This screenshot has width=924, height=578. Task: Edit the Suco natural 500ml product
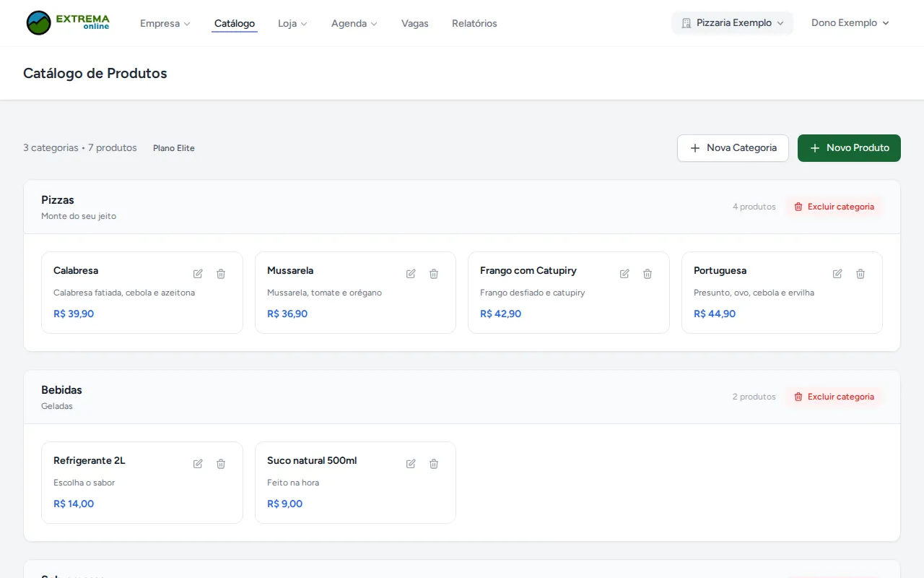(411, 464)
